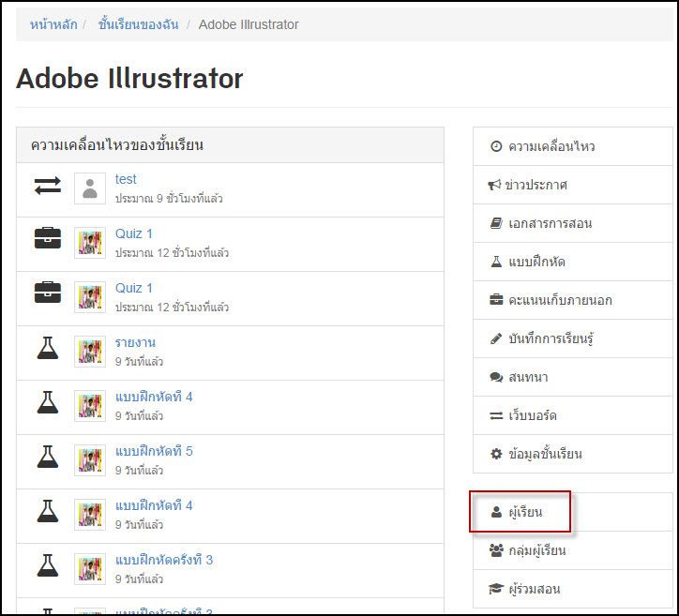Screen dimensions: 679x616
Task: Click the flask icon in แบบฝึกหัดครั้งที่ 3 row
Action: (x=48, y=565)
